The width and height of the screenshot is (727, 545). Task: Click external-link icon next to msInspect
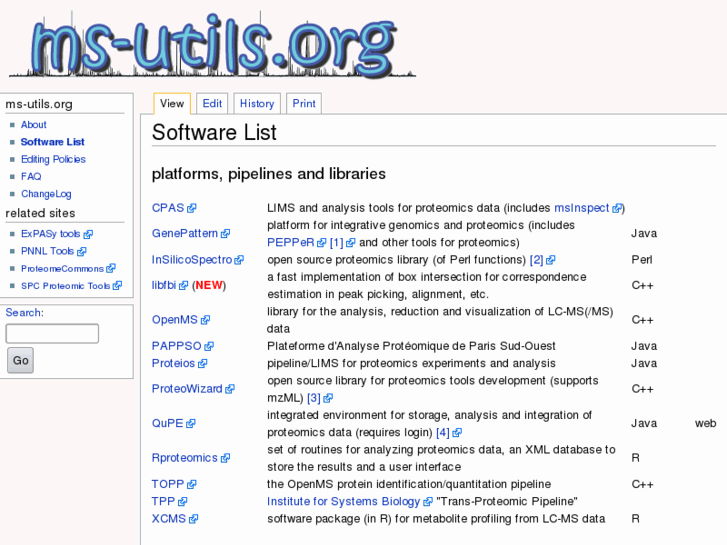click(x=617, y=208)
